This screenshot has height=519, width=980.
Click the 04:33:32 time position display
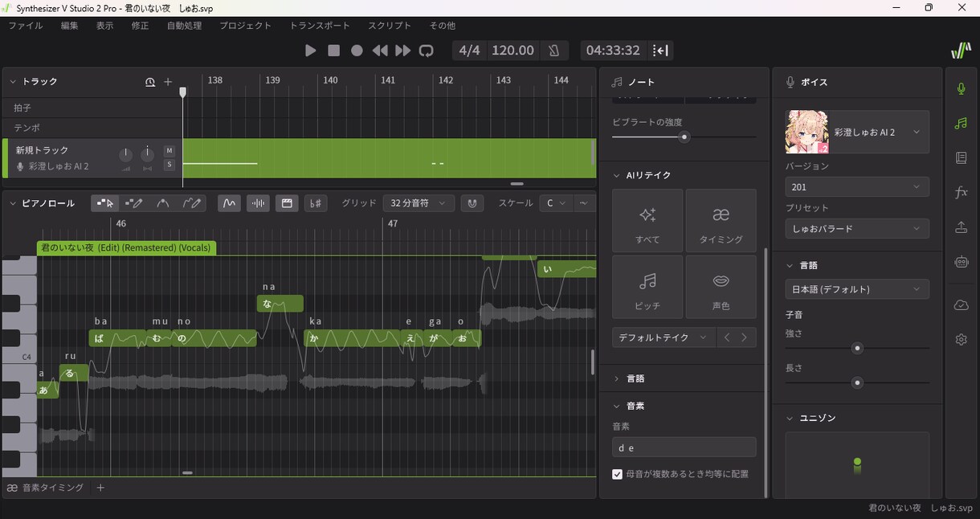click(613, 51)
